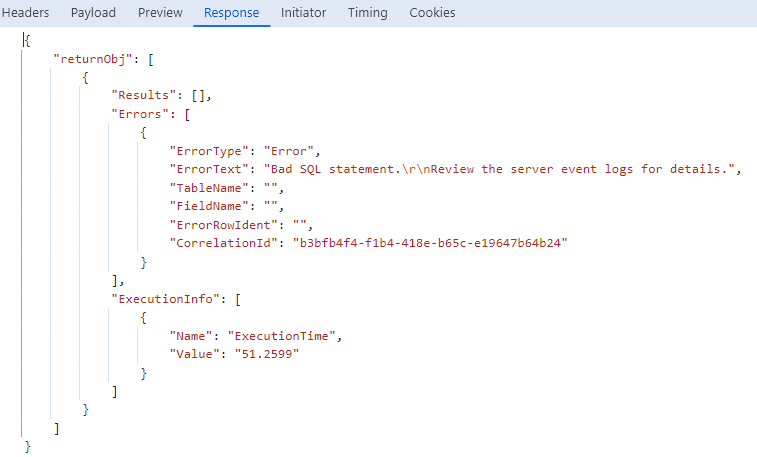This screenshot has height=457, width=757.
Task: Click the "FieldName" key
Action: [209, 206]
